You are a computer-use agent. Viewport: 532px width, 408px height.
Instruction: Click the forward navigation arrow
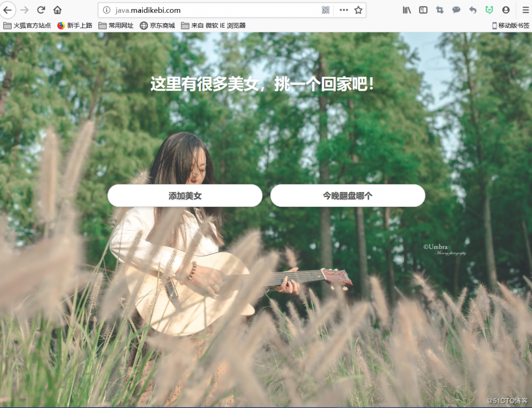(x=24, y=10)
